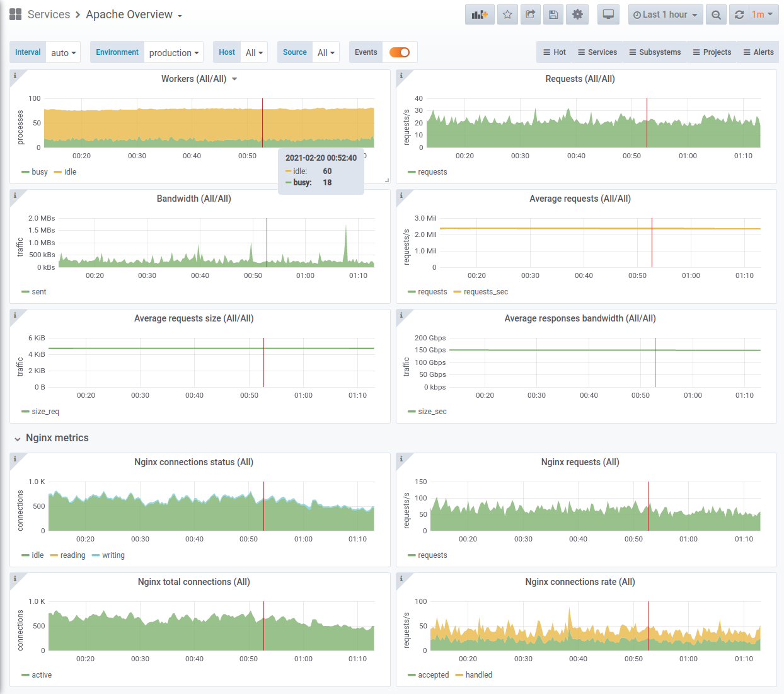Open dashboard settings gear
This screenshot has height=694, width=784.
[x=577, y=14]
